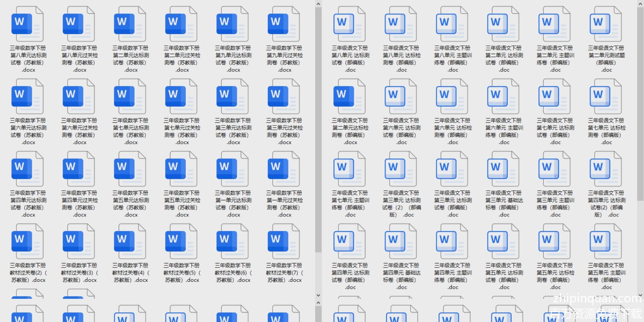Select the 语文 第六单元 达标检测卷 file icon
644x322 pixels.
452,96
